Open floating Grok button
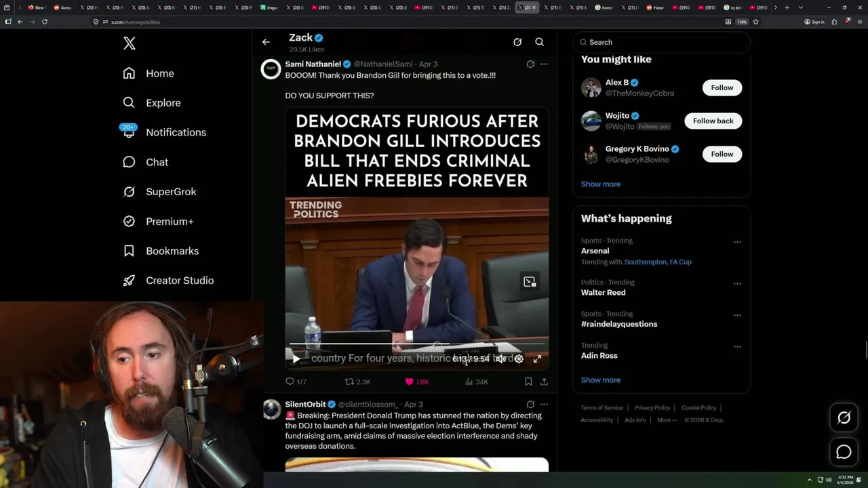Screen dimensions: 868x488 click(x=844, y=418)
